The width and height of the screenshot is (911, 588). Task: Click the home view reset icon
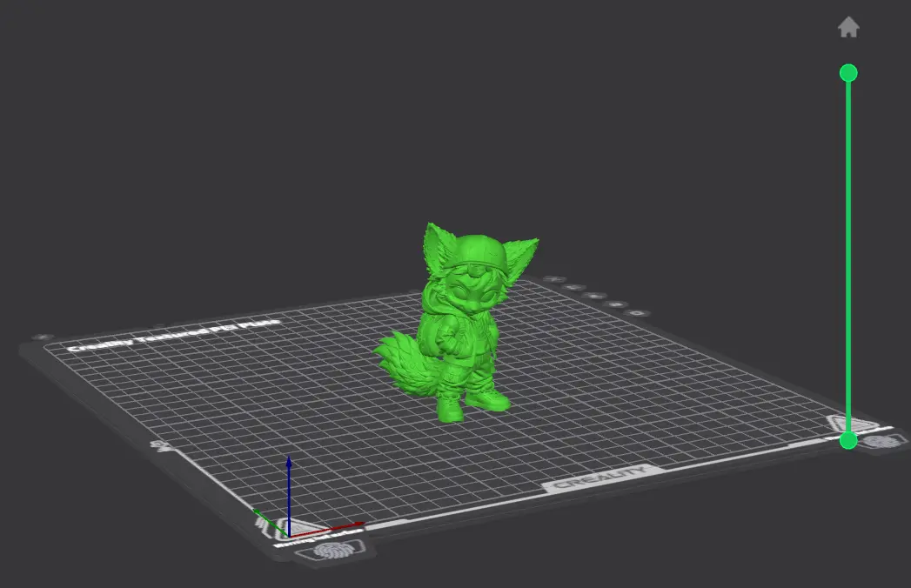click(848, 27)
